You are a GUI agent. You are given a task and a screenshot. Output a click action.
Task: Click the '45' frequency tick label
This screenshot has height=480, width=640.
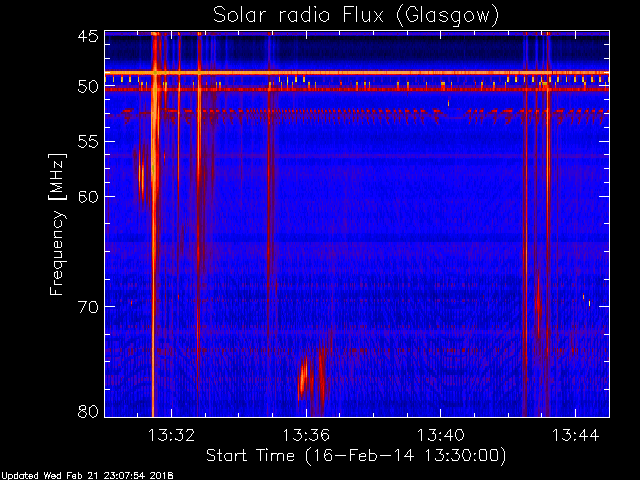click(x=88, y=36)
